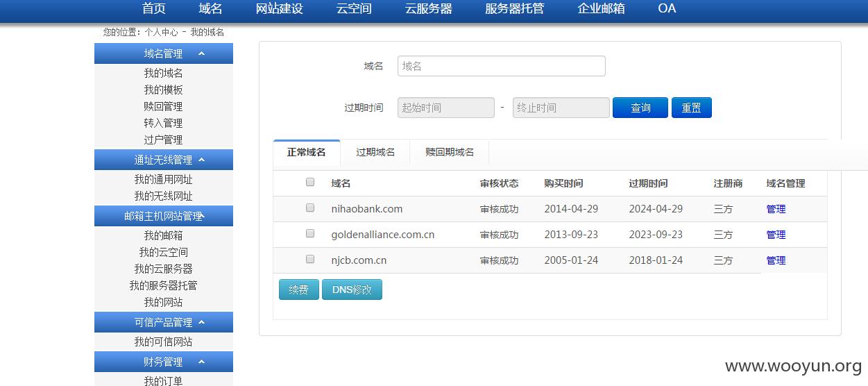Open 我的网站 in the sidebar
Viewport: 868px width, 386px height.
coord(164,302)
